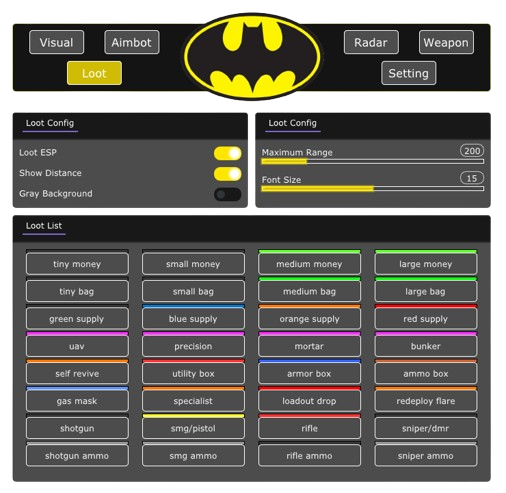The height and width of the screenshot is (493, 506).
Task: Click the medium bag button
Action: [309, 291]
